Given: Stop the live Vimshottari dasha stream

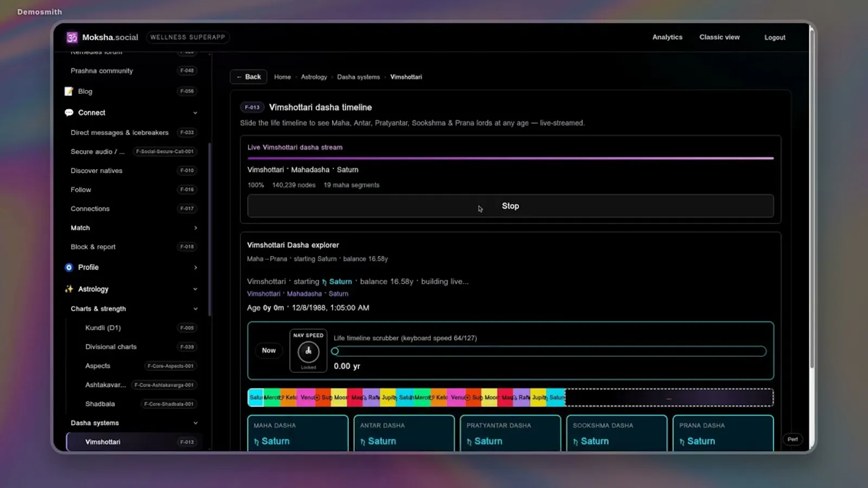Looking at the screenshot, I should 510,206.
